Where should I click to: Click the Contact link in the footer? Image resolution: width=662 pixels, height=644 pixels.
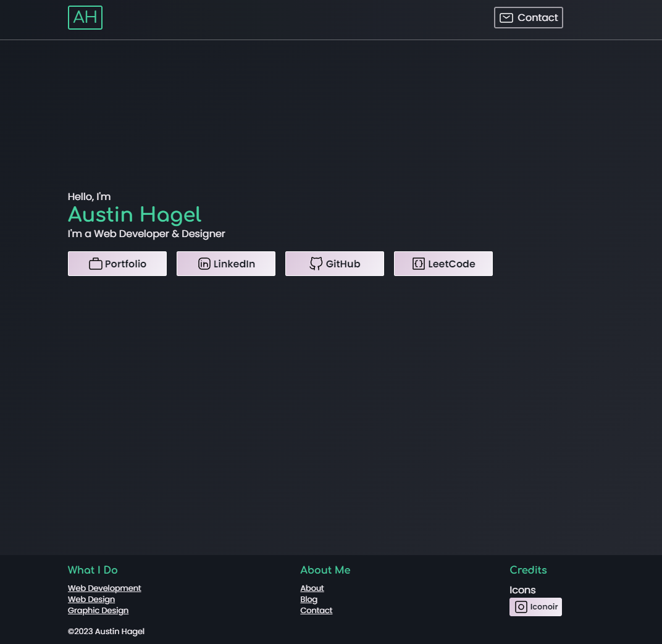coord(316,610)
